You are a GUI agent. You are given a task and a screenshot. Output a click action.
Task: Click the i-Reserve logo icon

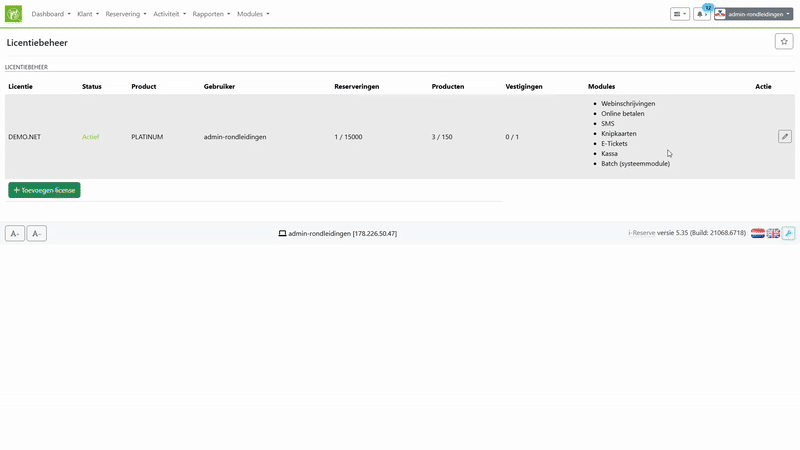tap(14, 14)
